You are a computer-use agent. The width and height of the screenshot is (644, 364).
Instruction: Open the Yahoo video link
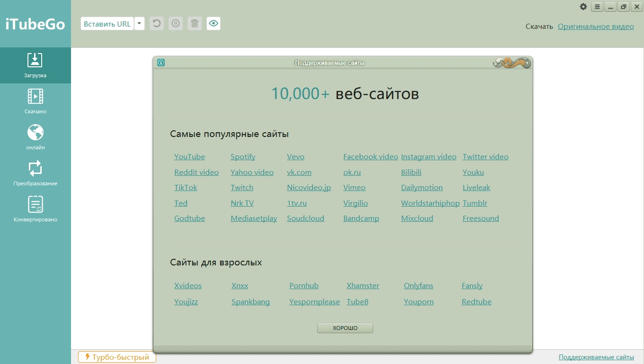252,173
